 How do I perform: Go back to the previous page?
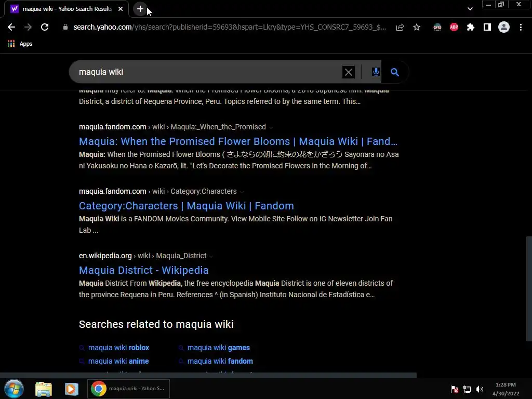(x=11, y=27)
